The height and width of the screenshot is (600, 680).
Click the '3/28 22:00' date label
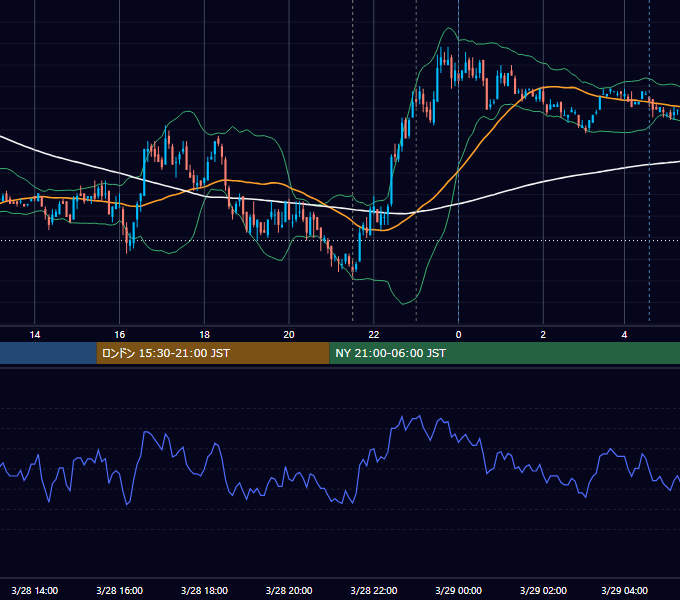click(374, 590)
